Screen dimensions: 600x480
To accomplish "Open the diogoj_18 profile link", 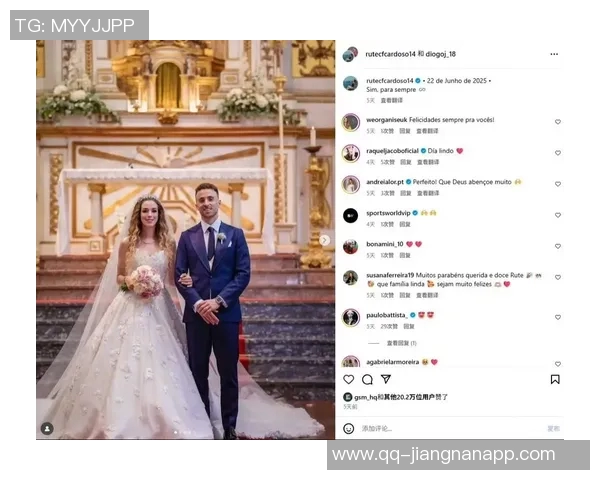I will coord(441,54).
